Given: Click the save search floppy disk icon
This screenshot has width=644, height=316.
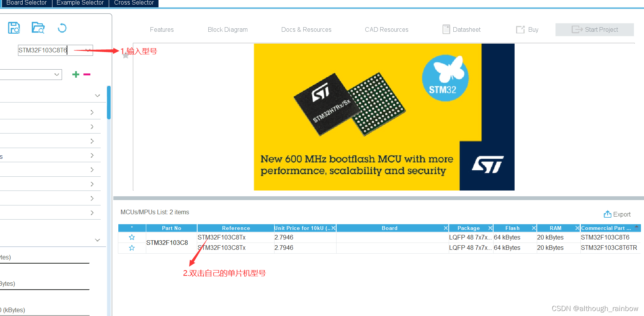Looking at the screenshot, I should [14, 28].
